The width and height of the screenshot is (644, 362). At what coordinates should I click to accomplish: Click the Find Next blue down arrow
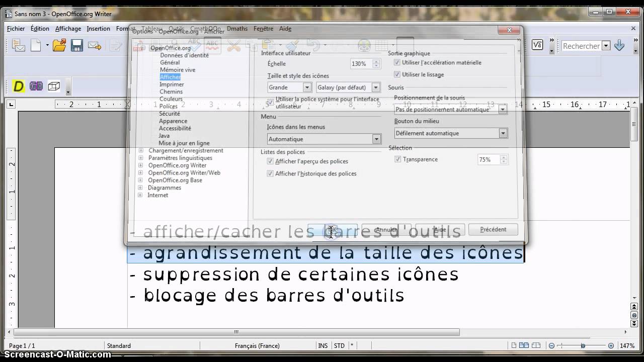pos(619,45)
